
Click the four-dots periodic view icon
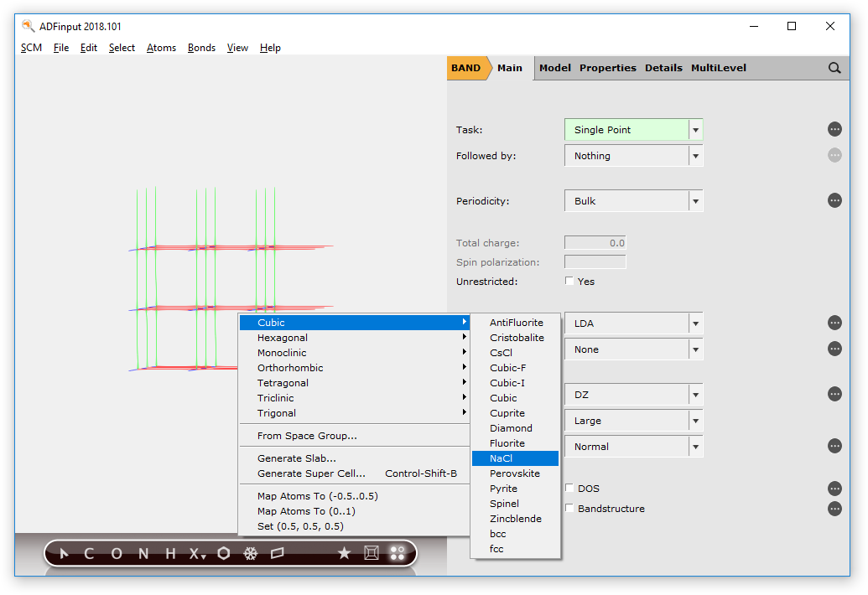(x=398, y=554)
